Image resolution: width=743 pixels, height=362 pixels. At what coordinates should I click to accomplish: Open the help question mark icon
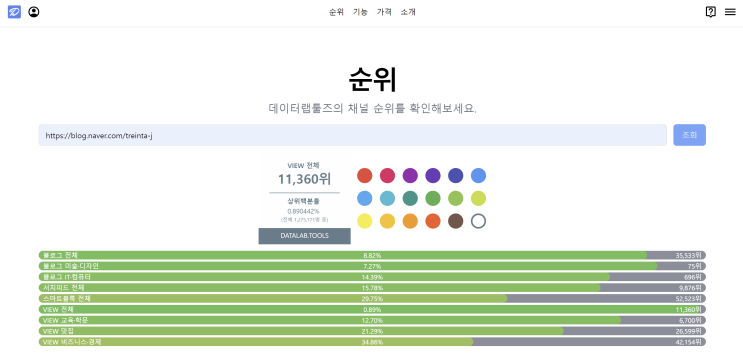pyautogui.click(x=710, y=12)
